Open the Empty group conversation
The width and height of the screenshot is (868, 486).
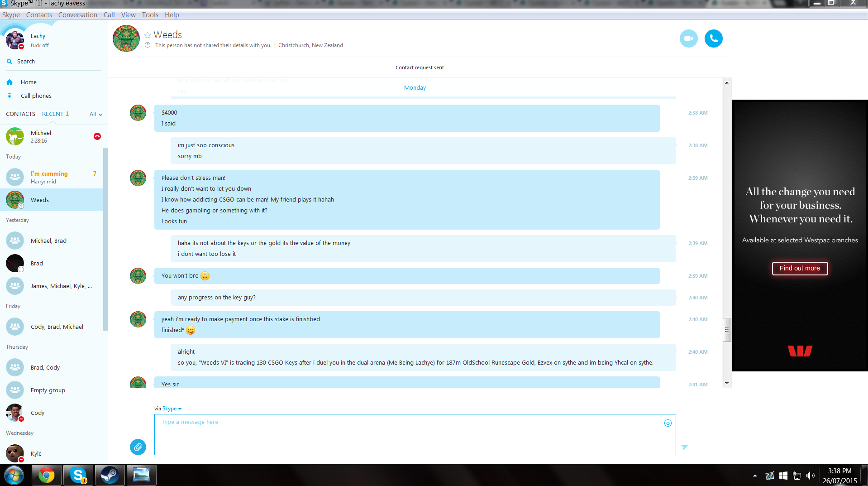point(52,390)
